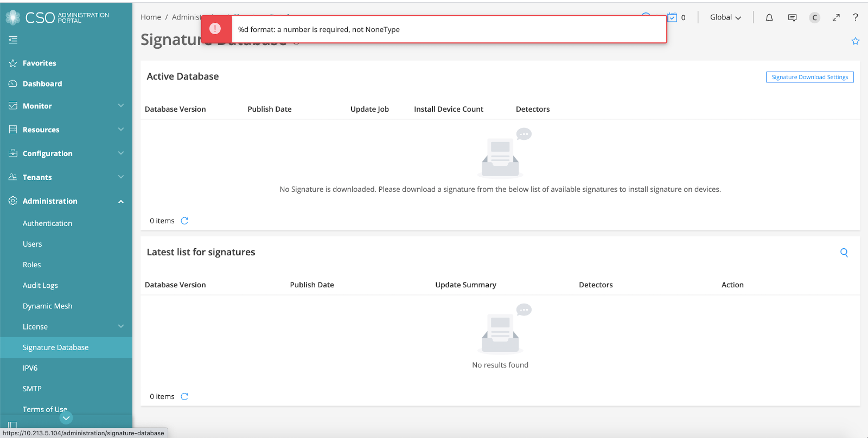Click the Tenants people icon
The height and width of the screenshot is (438, 868).
tap(13, 177)
